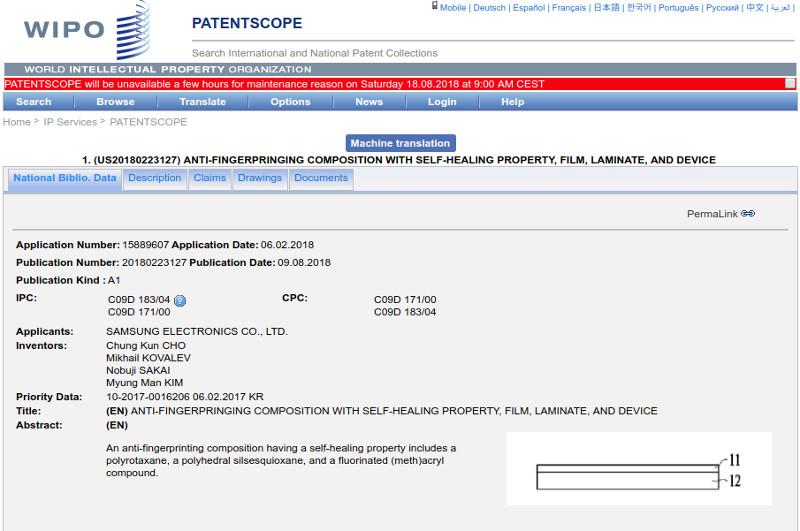Open the patent drawing thumbnail
800x531 pixels.
click(x=638, y=469)
